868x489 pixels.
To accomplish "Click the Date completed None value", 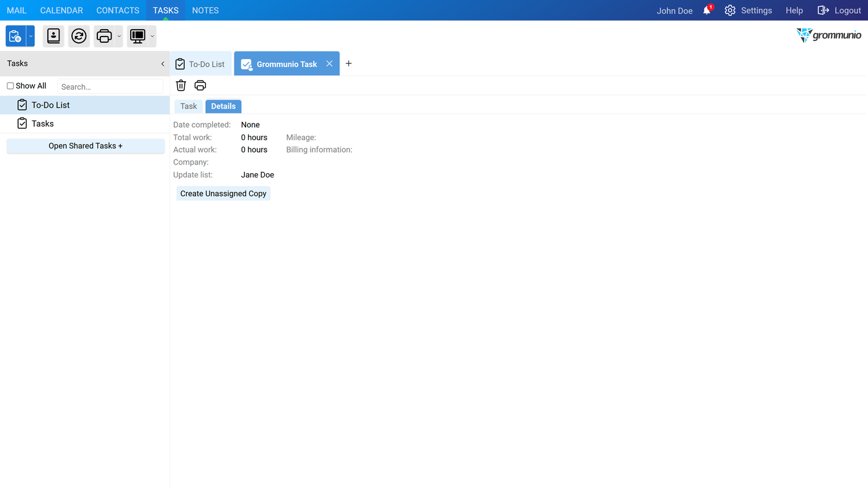I will point(250,125).
